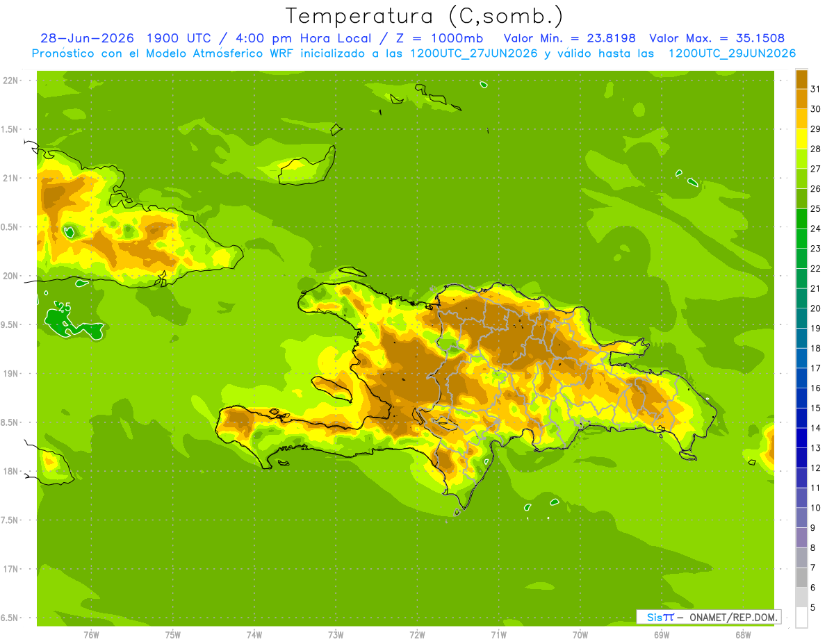Click the "17N" latitude axis label
The width and height of the screenshot is (834, 644).
click(x=11, y=569)
